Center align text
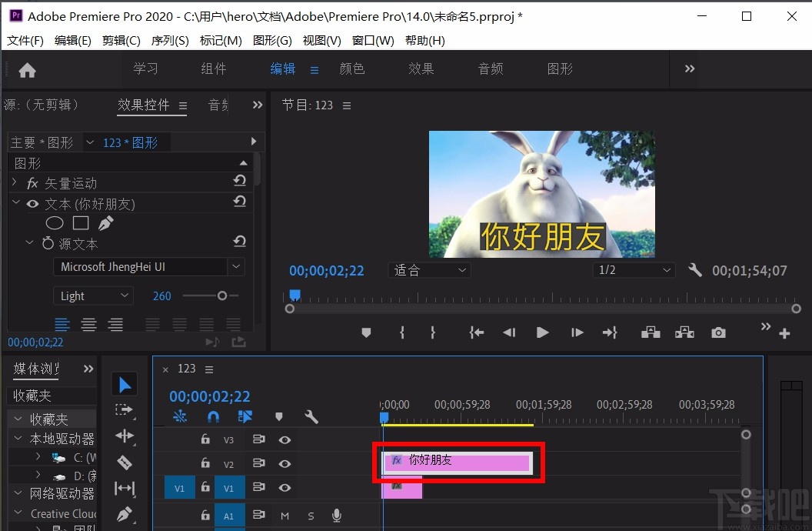 click(x=88, y=325)
